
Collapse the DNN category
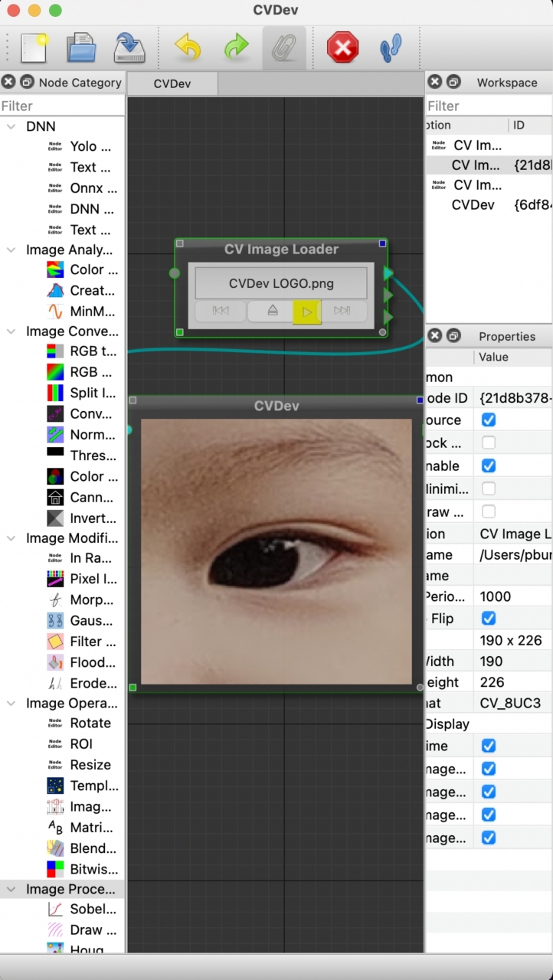point(11,126)
